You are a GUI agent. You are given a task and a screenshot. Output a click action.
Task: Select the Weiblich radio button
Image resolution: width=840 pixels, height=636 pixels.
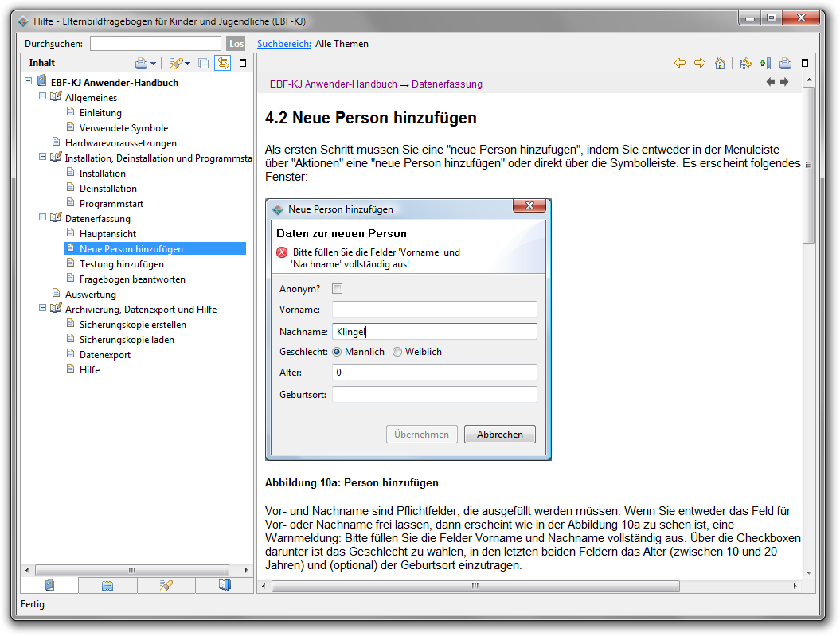click(397, 352)
